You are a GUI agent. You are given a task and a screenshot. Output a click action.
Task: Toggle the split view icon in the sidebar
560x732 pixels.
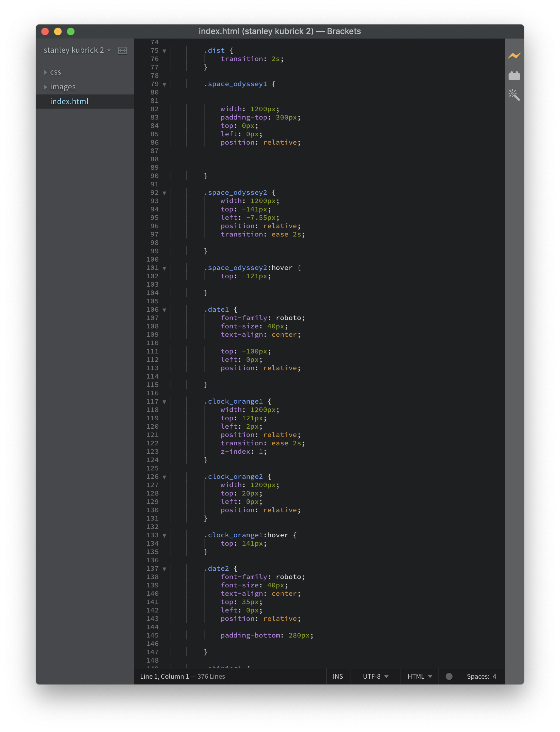click(x=122, y=50)
